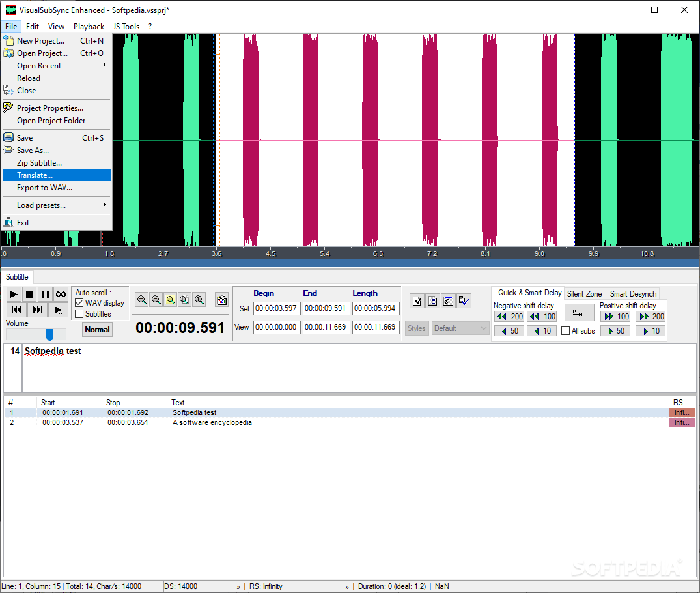Expand the Load presets submenu
700x593 pixels.
40,205
